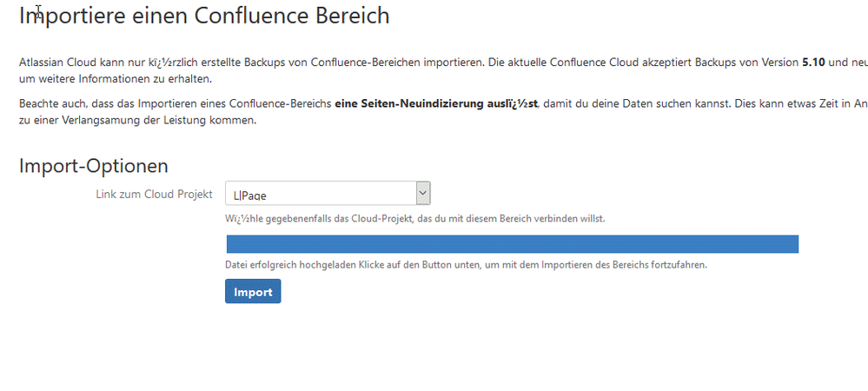Click the 'Datei erfolgreich hochgeladen' status message
Screen dimensions: 868x391
tap(466, 265)
